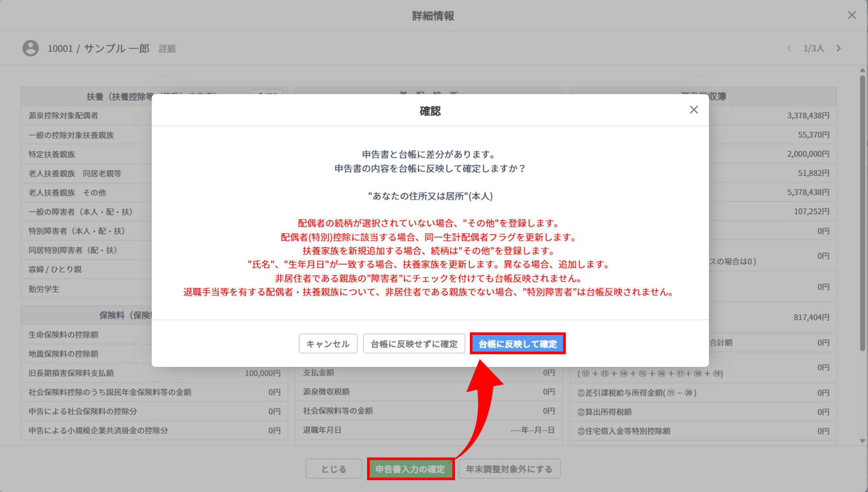Click the とじる button
Screen dimensions: 868x492
point(333,469)
